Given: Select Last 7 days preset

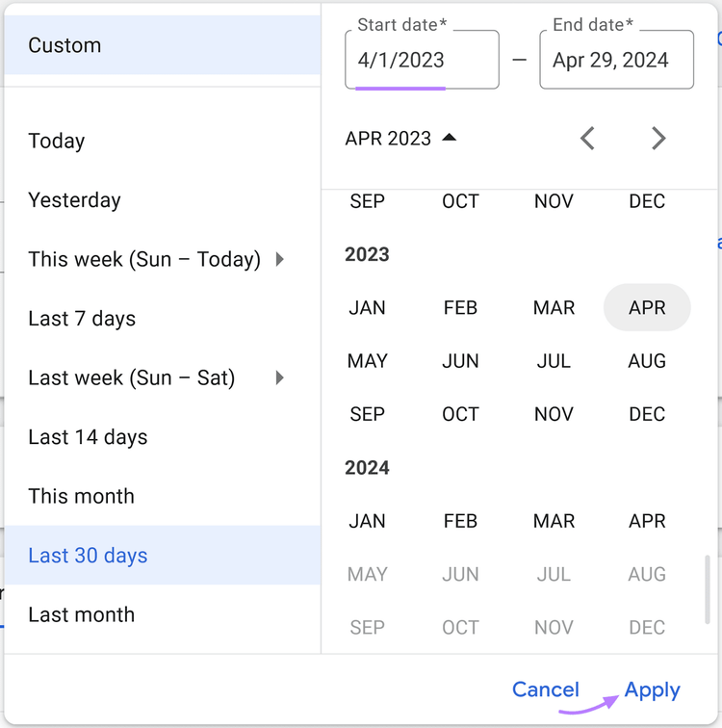Looking at the screenshot, I should click(163, 319).
